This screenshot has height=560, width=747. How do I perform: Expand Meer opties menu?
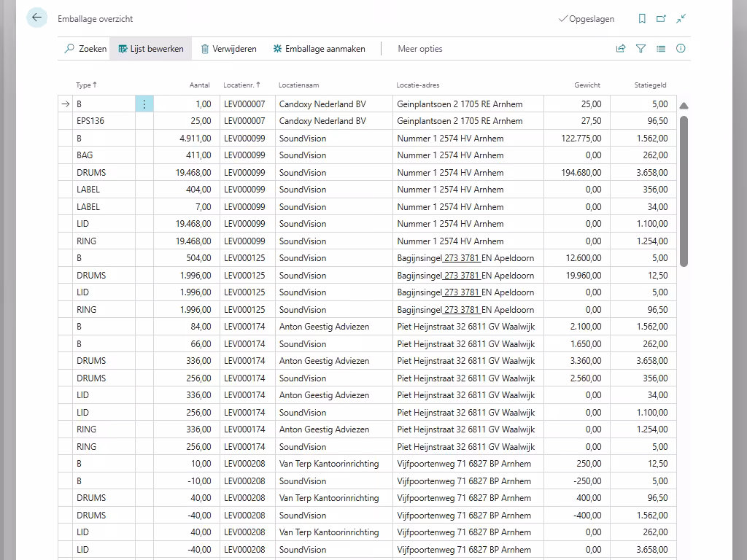[x=419, y=49]
